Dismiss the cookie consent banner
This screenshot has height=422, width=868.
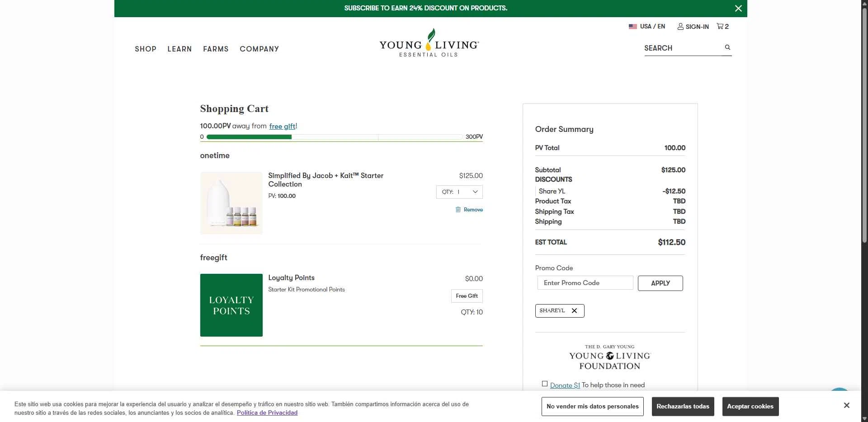click(846, 405)
